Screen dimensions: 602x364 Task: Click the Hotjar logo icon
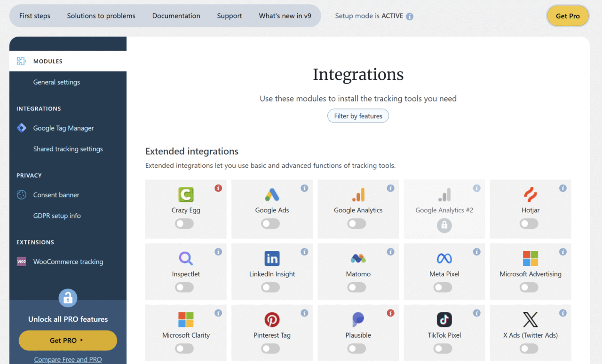tap(531, 194)
